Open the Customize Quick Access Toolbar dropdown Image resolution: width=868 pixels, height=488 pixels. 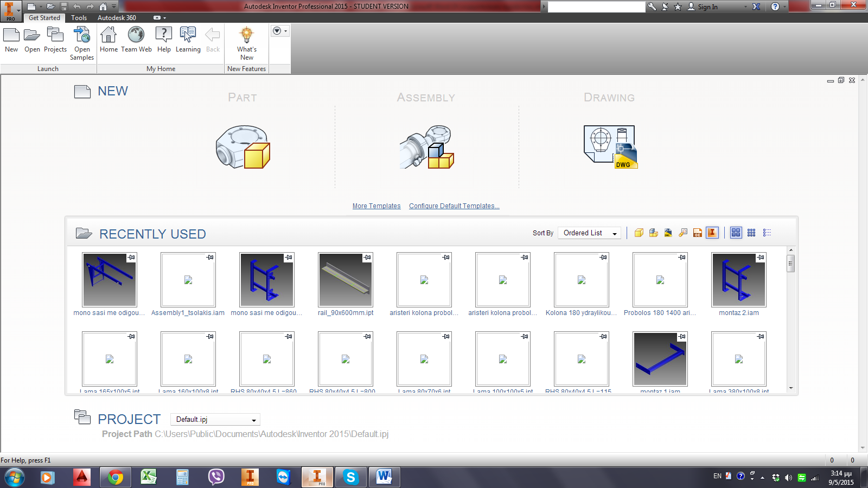pyautogui.click(x=114, y=7)
